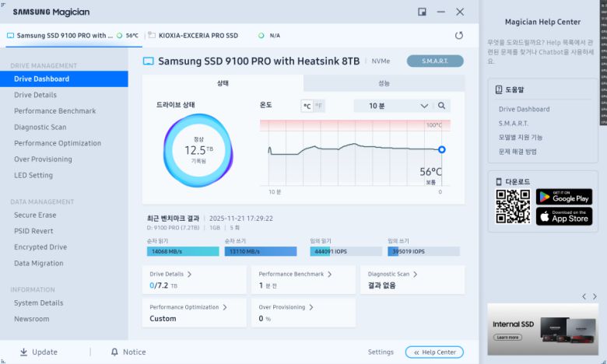Click the Google Play download badge
The width and height of the screenshot is (607, 364).
564,197
